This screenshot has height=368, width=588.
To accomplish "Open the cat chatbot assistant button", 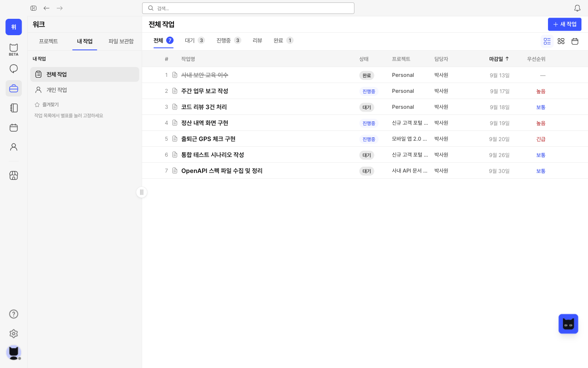I will click(568, 324).
